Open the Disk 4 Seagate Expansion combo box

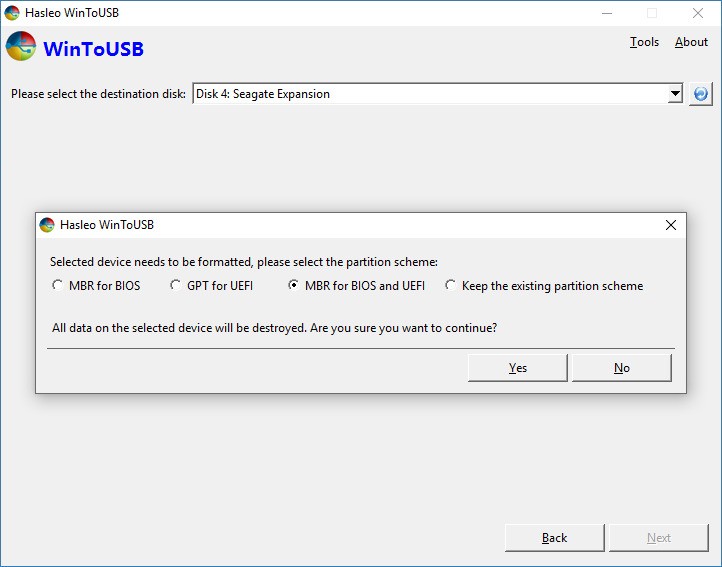(437, 94)
